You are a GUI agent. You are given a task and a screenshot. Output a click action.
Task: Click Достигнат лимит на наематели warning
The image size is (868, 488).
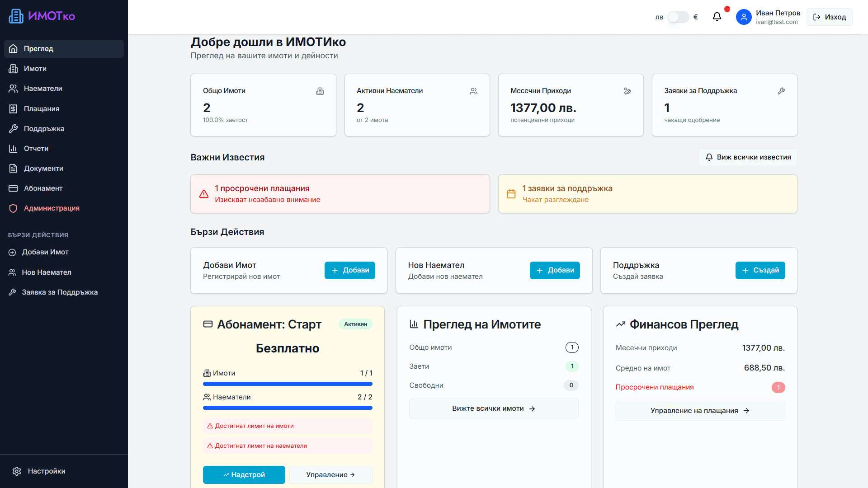(288, 446)
